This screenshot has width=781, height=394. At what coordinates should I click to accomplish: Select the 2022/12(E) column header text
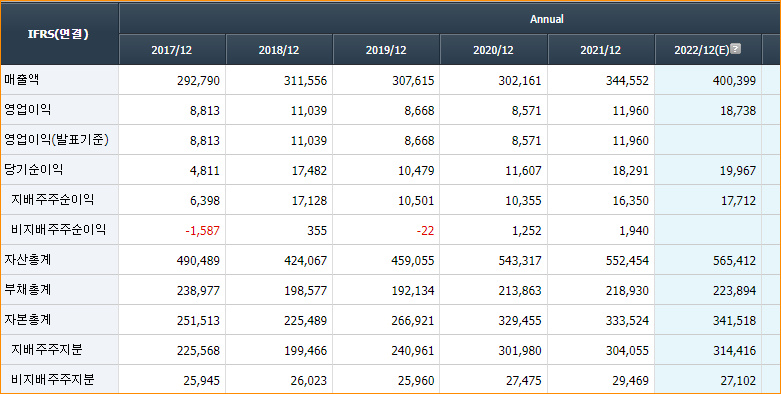(x=701, y=50)
